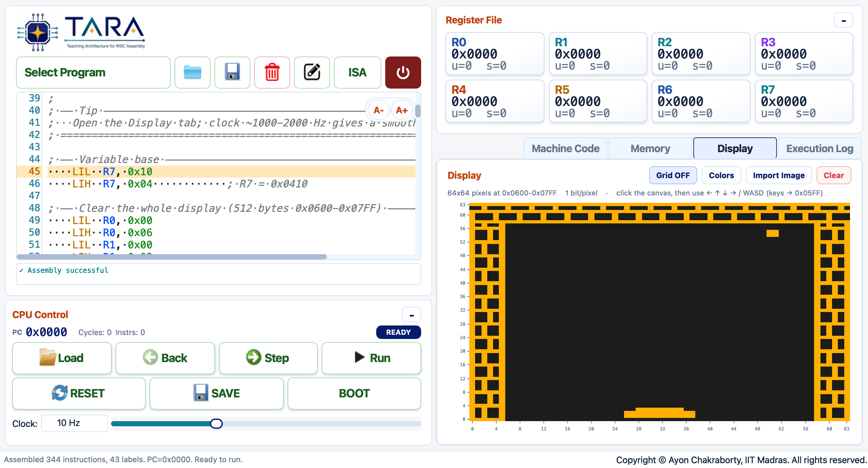Click the SAVE button in CPU Control
Screen dimensions: 868x468
coord(217,393)
